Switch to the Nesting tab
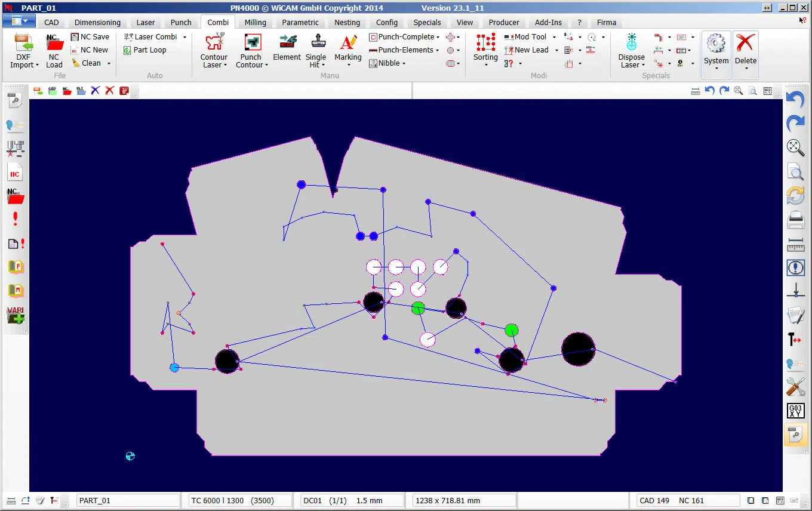812x511 pixels. point(347,22)
